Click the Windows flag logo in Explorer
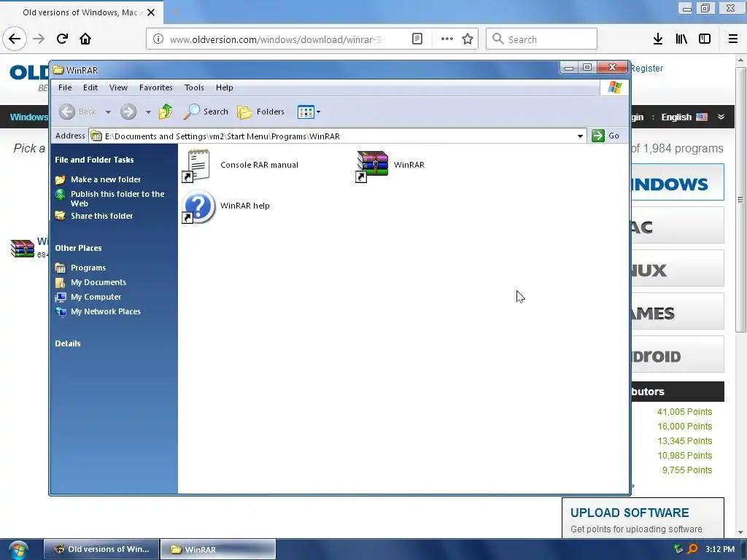 (614, 87)
